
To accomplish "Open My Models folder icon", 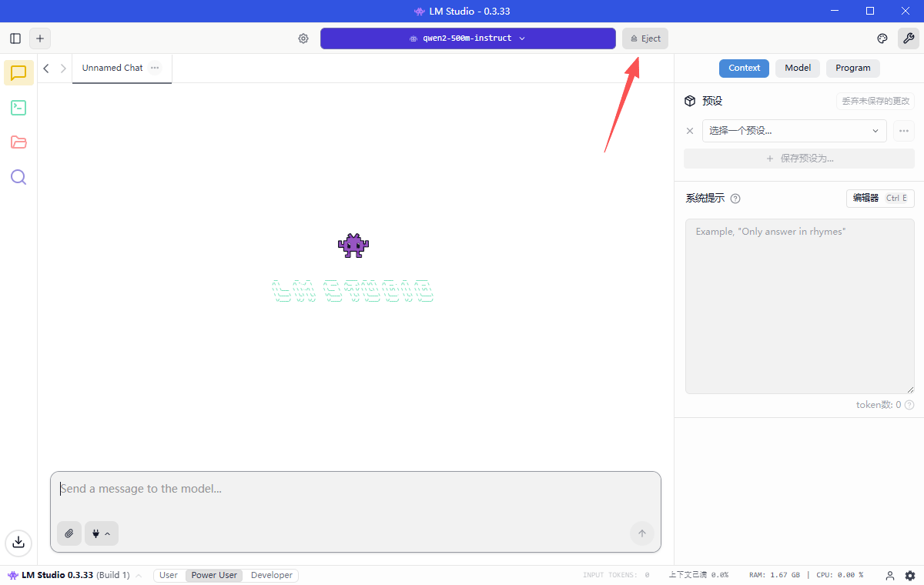I will point(18,142).
